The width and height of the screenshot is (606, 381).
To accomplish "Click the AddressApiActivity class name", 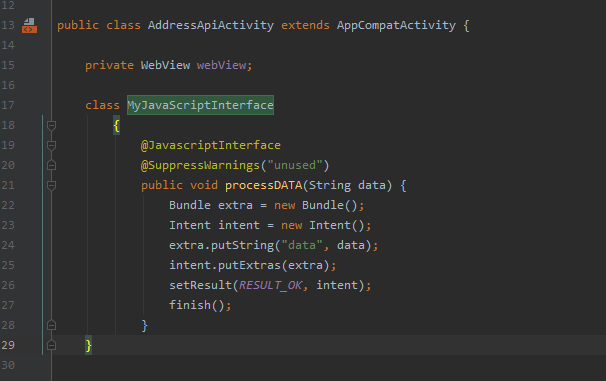I will tap(211, 25).
